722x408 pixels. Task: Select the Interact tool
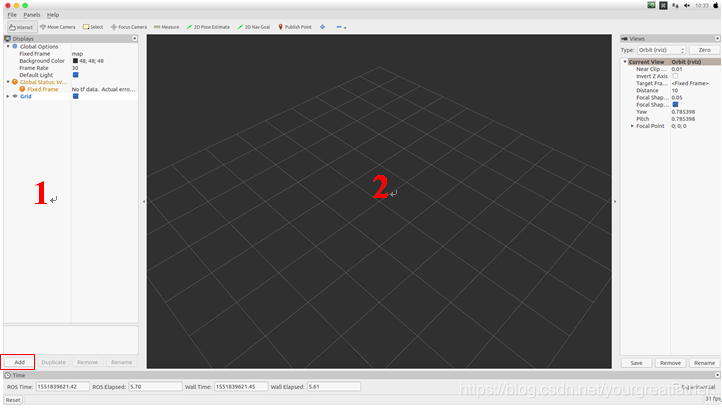(21, 27)
